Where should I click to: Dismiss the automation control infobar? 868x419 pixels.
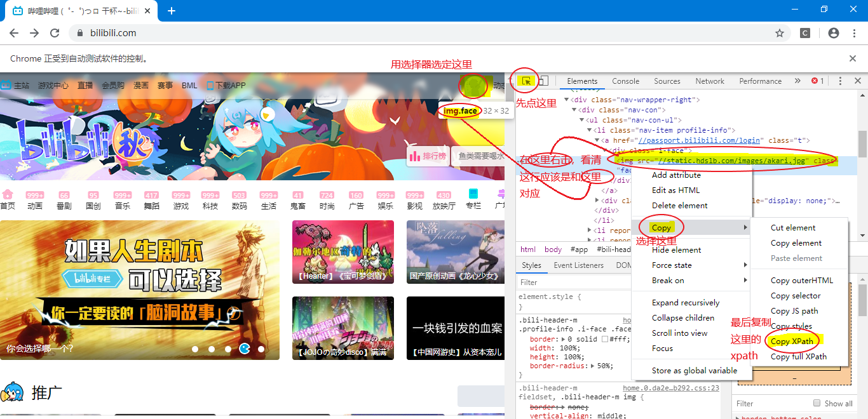tap(853, 58)
